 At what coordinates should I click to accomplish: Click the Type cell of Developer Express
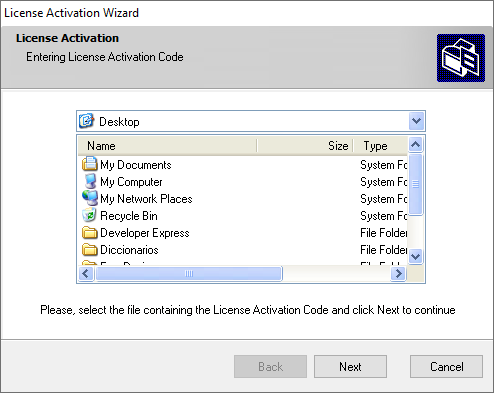click(384, 233)
